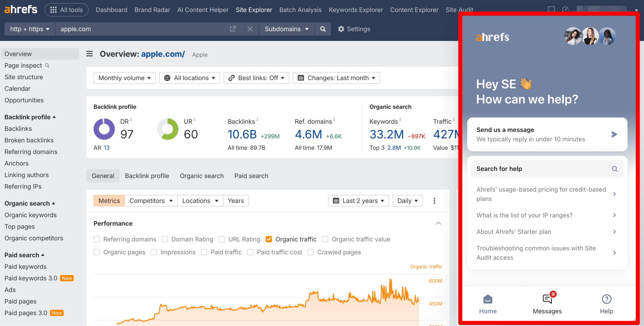Uncheck the Organic traffic metric

tap(269, 239)
